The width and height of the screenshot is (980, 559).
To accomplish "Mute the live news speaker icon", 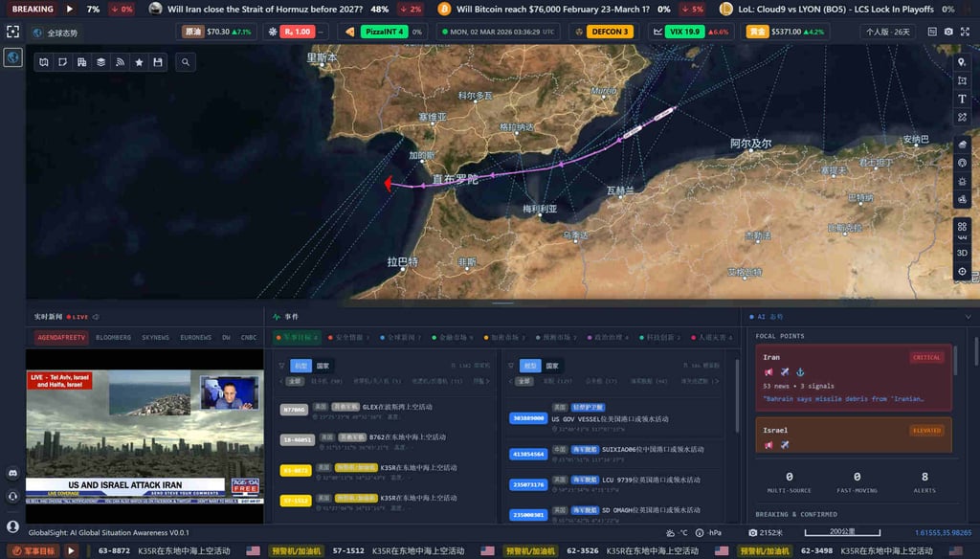I will coord(97,317).
